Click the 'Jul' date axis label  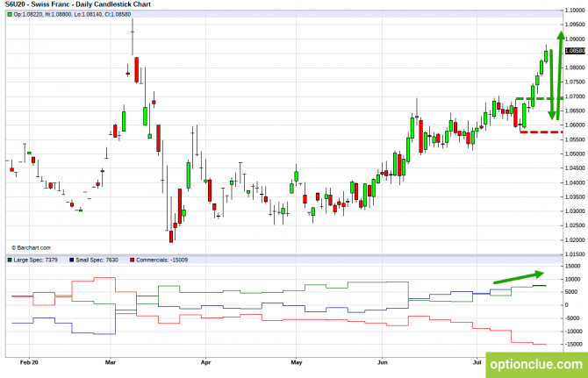(x=477, y=362)
